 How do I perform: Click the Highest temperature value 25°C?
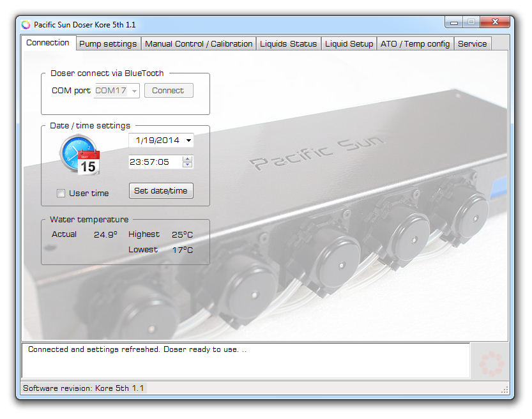click(x=182, y=234)
